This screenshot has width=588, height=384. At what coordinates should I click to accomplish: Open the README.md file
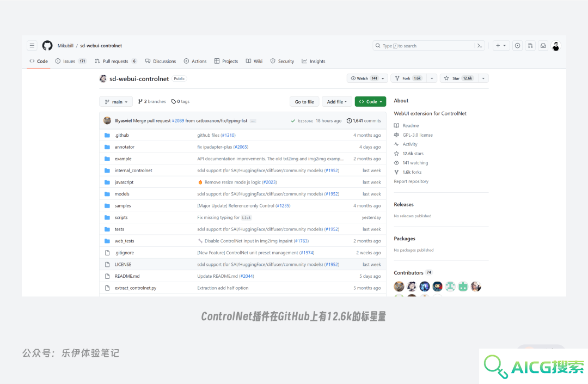127,276
